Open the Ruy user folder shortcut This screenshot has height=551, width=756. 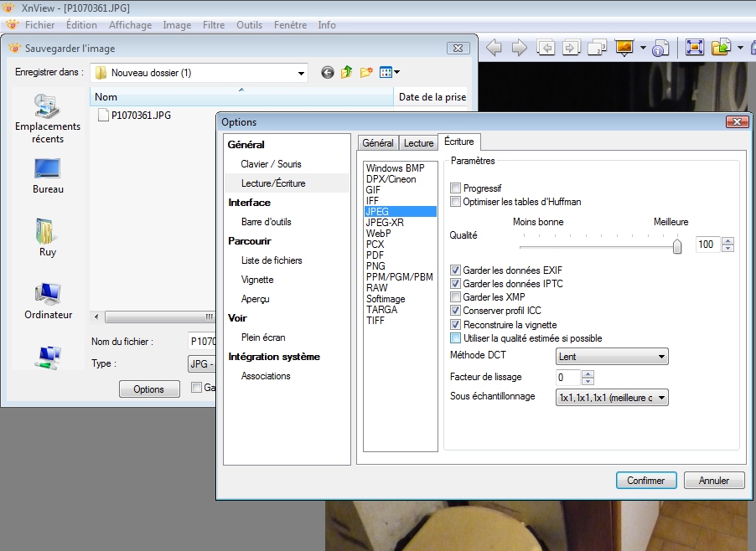point(47,238)
